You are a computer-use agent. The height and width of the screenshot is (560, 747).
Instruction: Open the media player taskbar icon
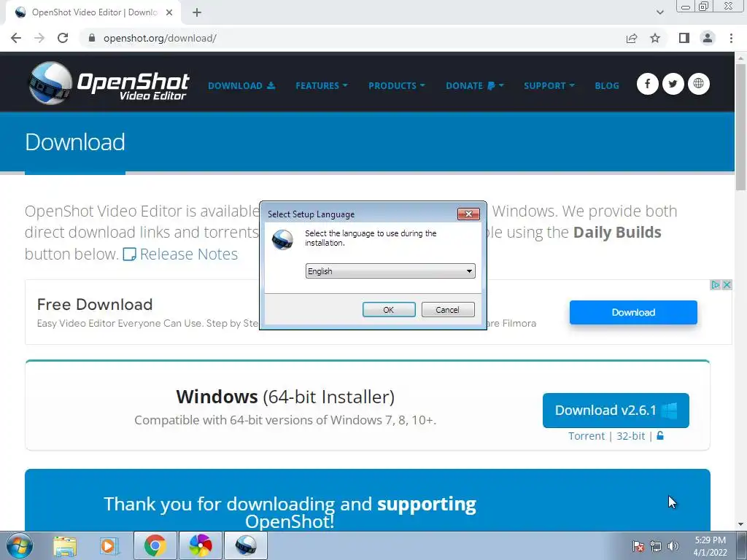click(x=109, y=545)
